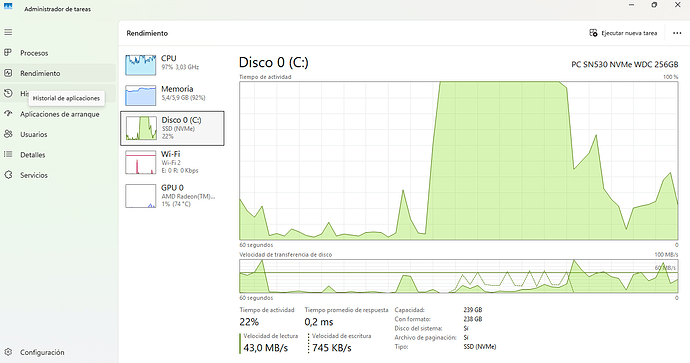690x363 pixels.
Task: Click the Disco 0 (C:) heading
Action: 273,62
